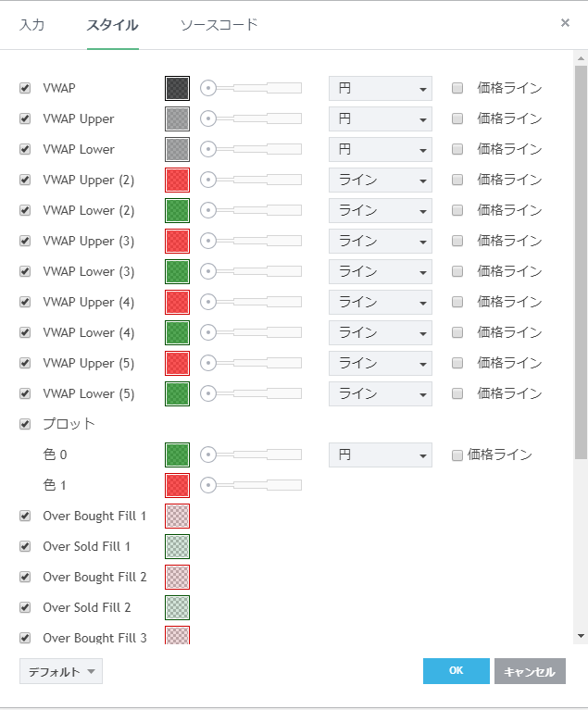Image resolution: width=588 pixels, height=710 pixels.
Task: Open the ソースコード tab
Action: tap(219, 25)
